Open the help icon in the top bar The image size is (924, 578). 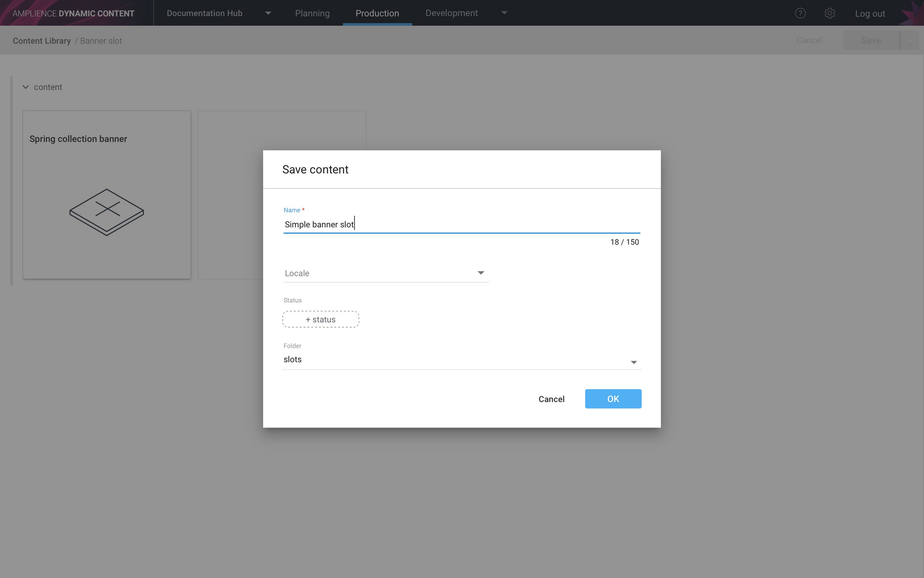pyautogui.click(x=800, y=13)
